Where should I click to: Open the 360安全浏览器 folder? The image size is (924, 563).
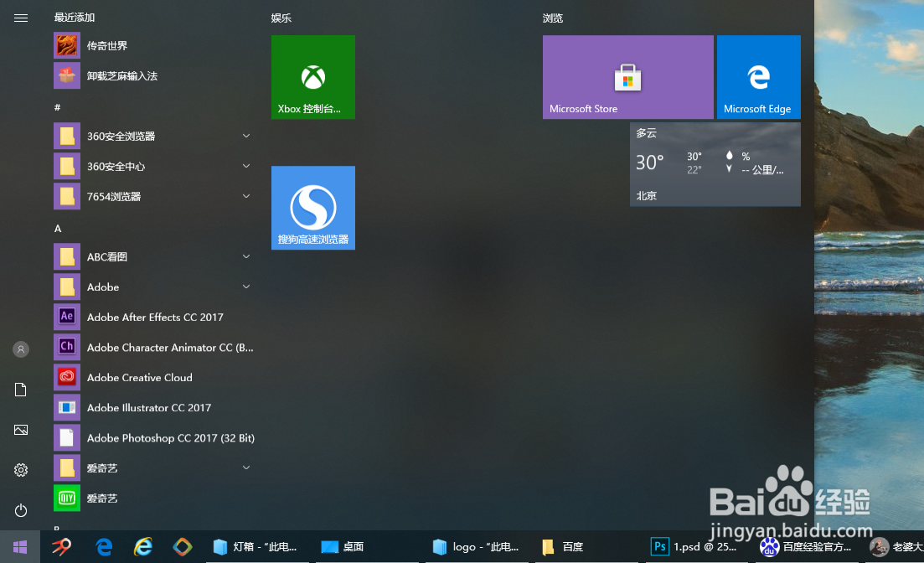(x=153, y=137)
